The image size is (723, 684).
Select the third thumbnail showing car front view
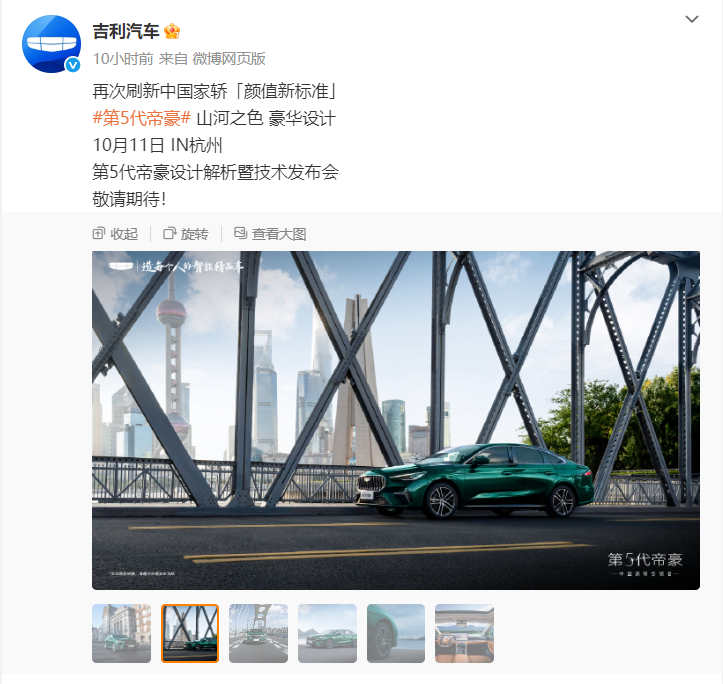pos(258,633)
